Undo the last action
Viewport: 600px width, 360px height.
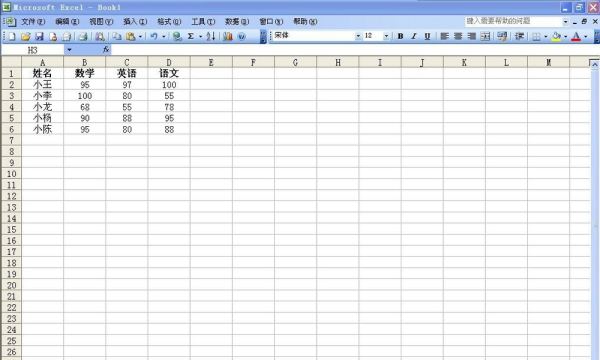coord(154,36)
